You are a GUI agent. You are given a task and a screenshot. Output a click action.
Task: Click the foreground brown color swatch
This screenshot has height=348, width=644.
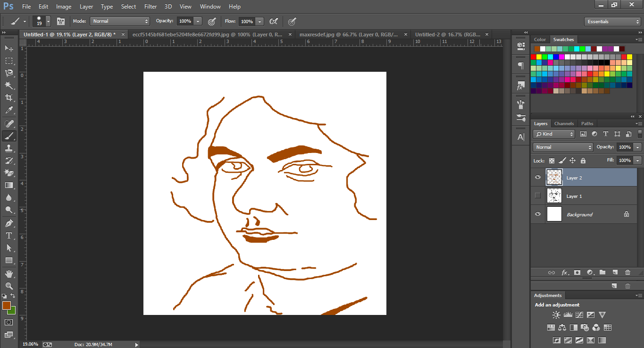click(6, 306)
